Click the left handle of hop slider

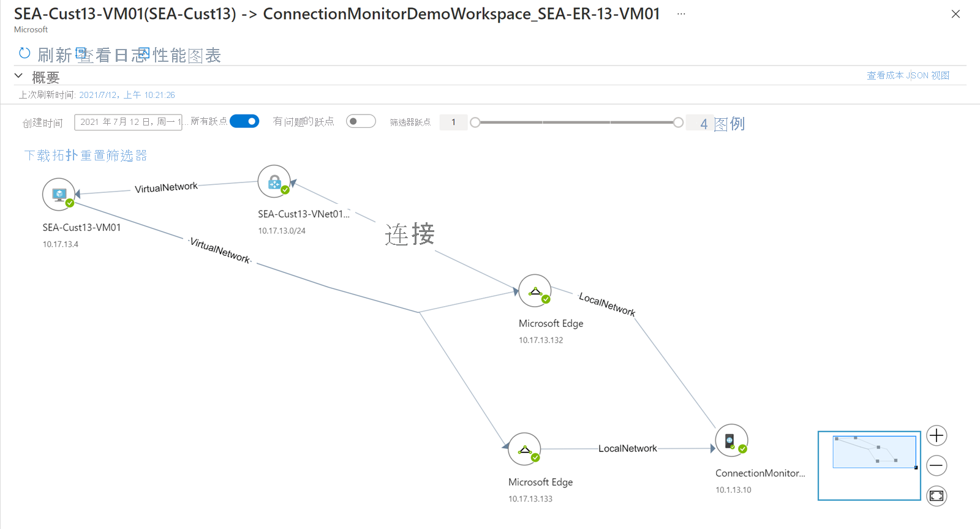pyautogui.click(x=475, y=122)
